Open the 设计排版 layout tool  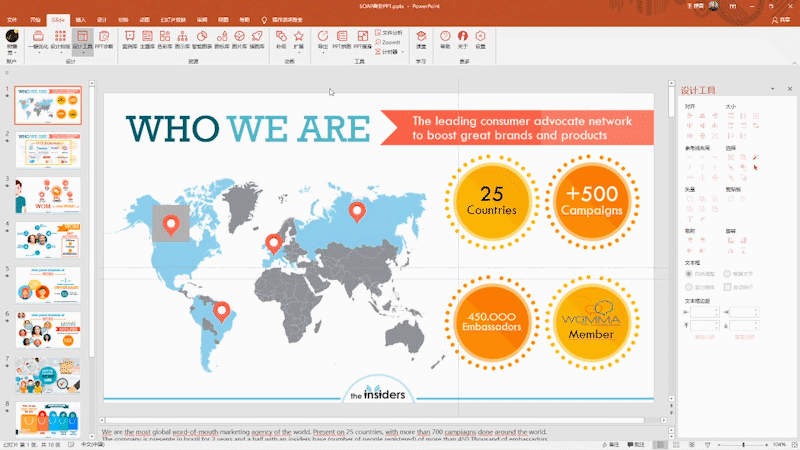(x=60, y=39)
